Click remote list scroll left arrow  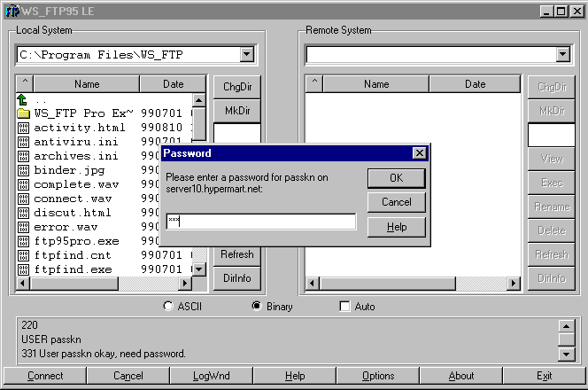click(x=313, y=284)
